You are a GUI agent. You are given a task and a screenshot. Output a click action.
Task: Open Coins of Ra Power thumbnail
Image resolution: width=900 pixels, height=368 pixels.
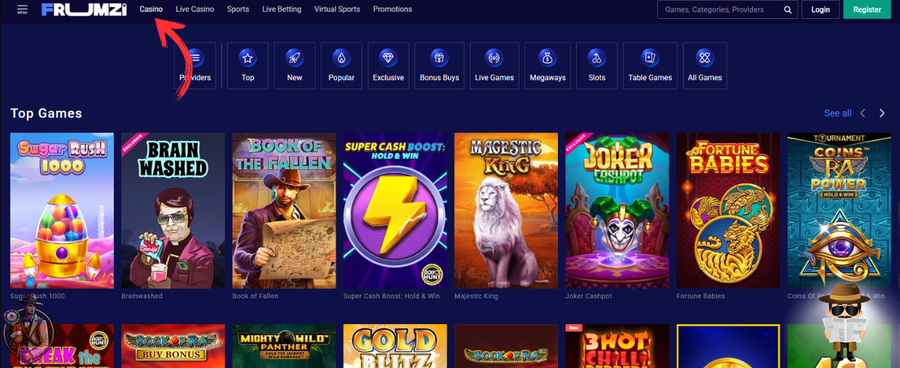pos(839,211)
